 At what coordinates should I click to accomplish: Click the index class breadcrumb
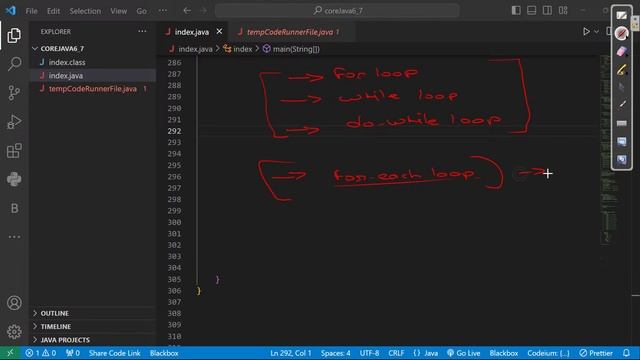(x=238, y=49)
